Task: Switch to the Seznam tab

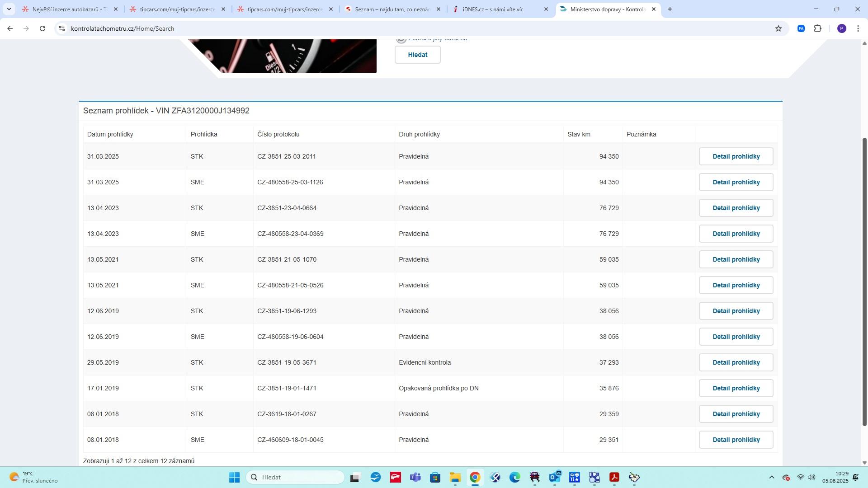Action: [392, 9]
